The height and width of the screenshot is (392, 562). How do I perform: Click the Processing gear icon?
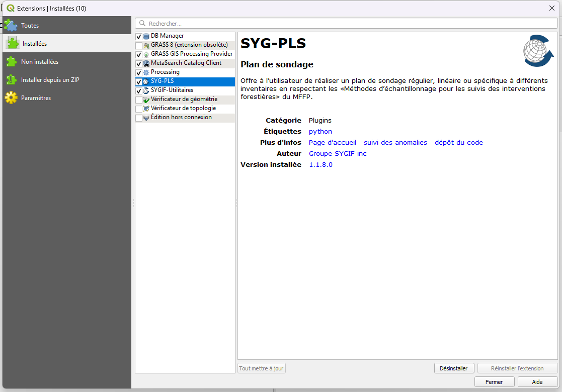pyautogui.click(x=146, y=72)
